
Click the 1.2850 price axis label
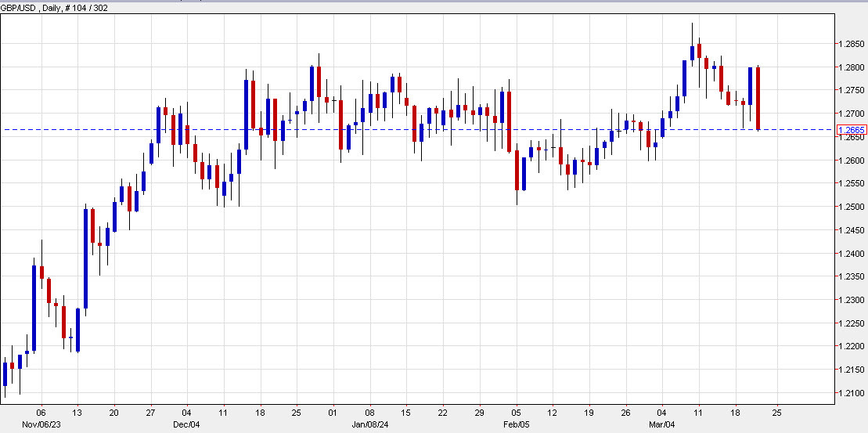(852, 44)
